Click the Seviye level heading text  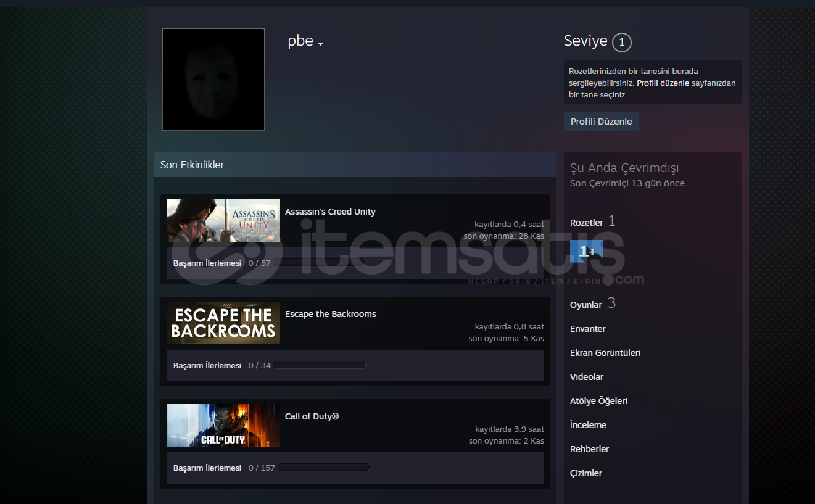(585, 41)
